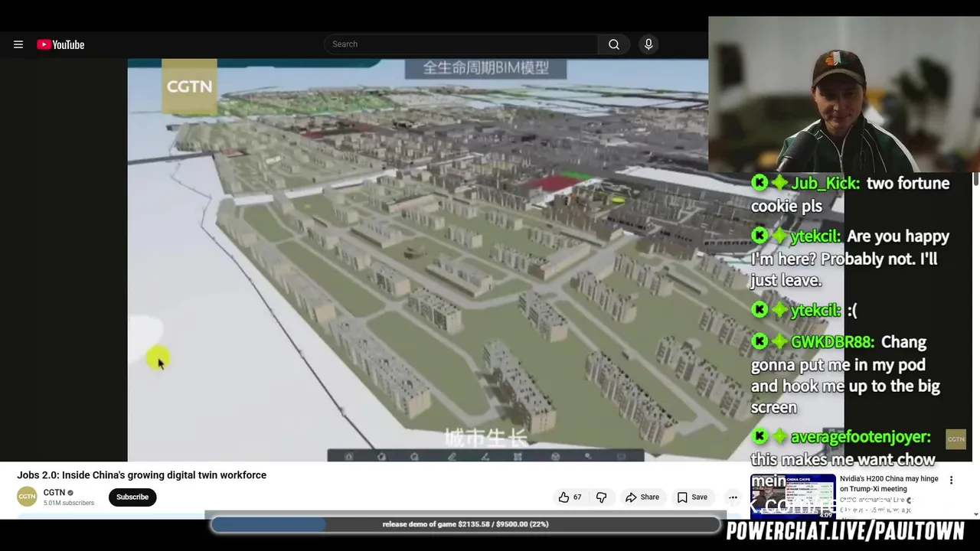Open GWKDBR88 username in chat
The height and width of the screenshot is (551, 980).
point(831,342)
